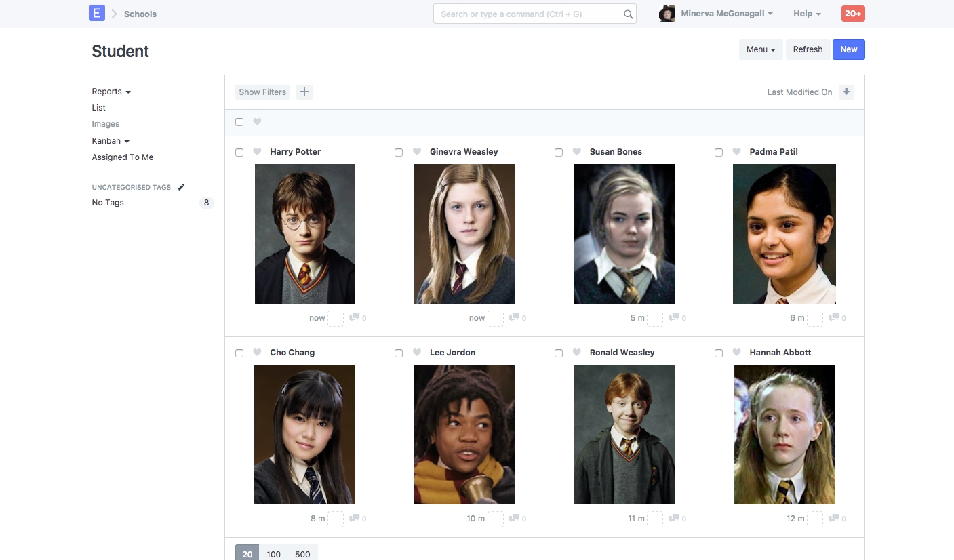Check the box for Susan Bones
954x560 pixels.
point(559,153)
